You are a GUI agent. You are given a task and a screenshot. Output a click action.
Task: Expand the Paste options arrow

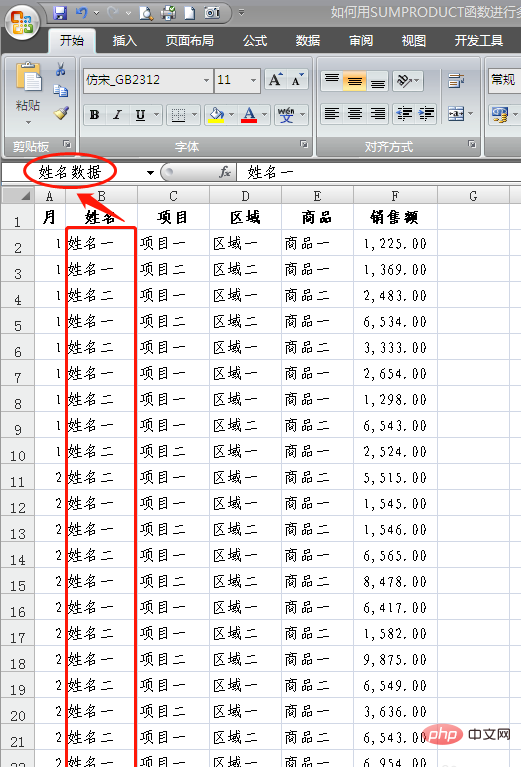coord(28,122)
